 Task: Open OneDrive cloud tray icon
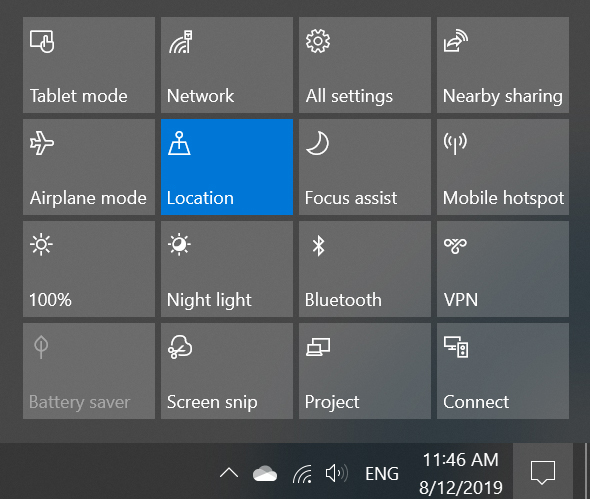[x=265, y=473]
